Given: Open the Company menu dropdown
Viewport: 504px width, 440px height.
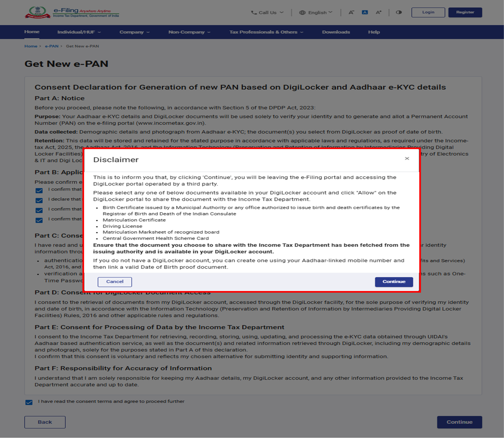Looking at the screenshot, I should coord(134,32).
